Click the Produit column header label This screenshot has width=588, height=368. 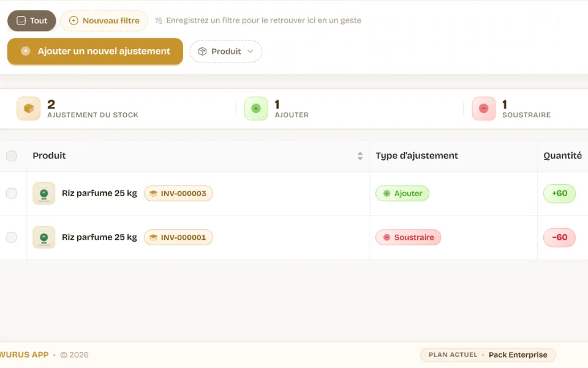coord(49,156)
